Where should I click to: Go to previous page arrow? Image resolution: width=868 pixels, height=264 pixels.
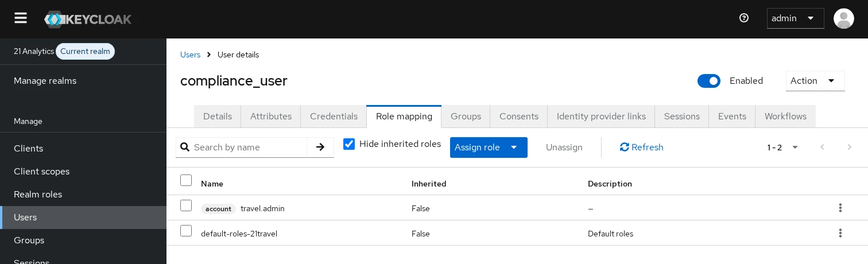(x=822, y=147)
